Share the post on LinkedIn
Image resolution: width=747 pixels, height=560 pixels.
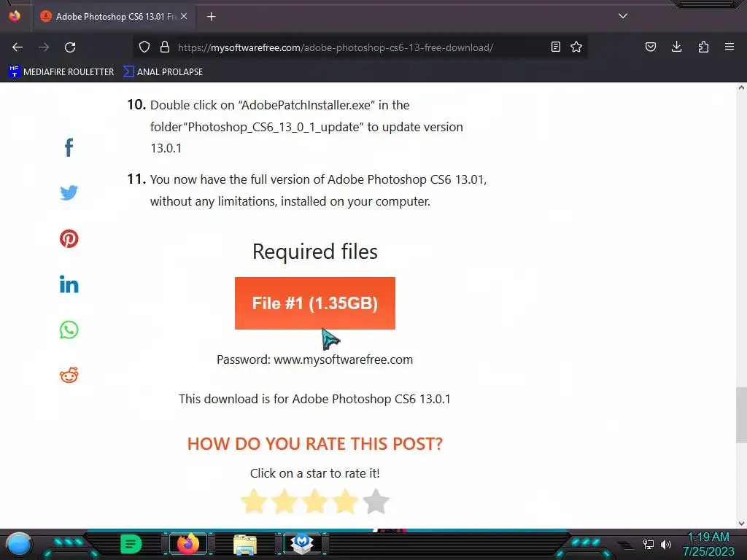pyautogui.click(x=69, y=284)
